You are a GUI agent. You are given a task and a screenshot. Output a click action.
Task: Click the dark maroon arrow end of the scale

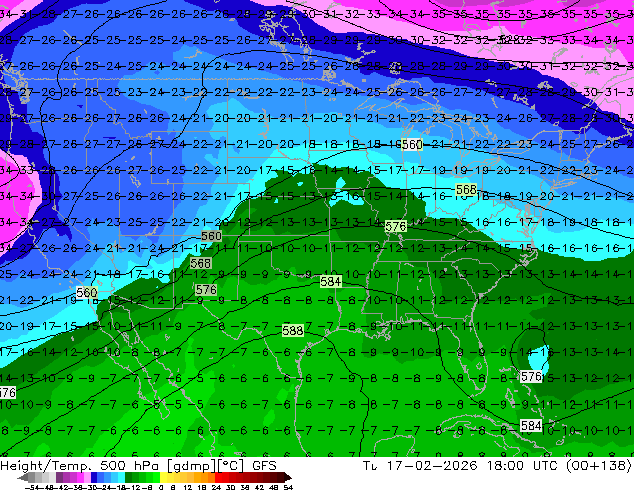tap(288, 477)
